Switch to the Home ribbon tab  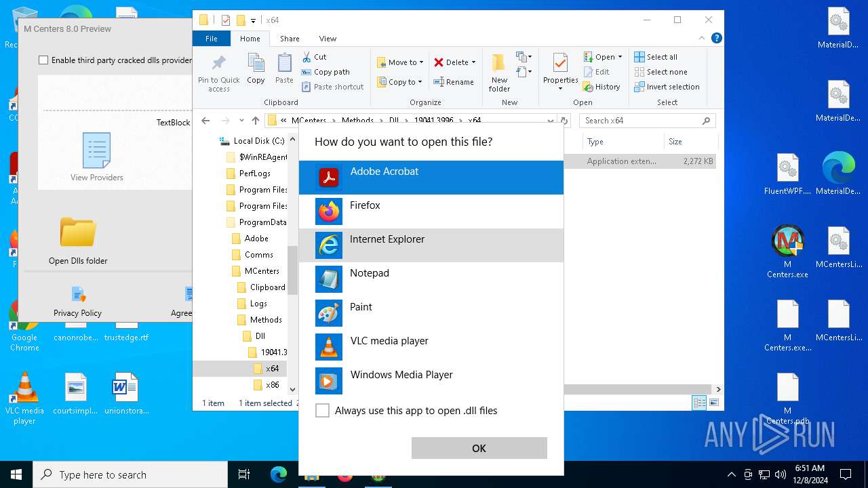point(250,39)
